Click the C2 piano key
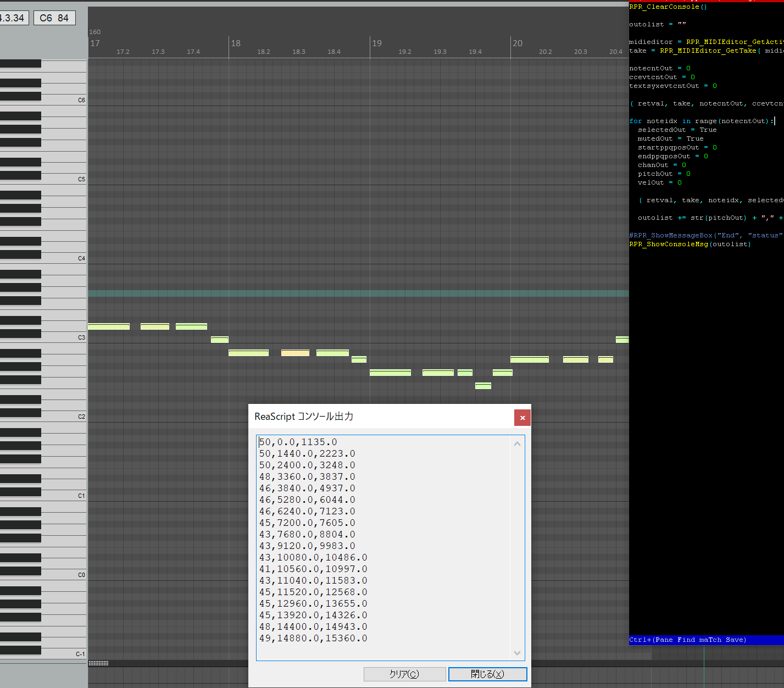The height and width of the screenshot is (688, 784). click(64, 417)
